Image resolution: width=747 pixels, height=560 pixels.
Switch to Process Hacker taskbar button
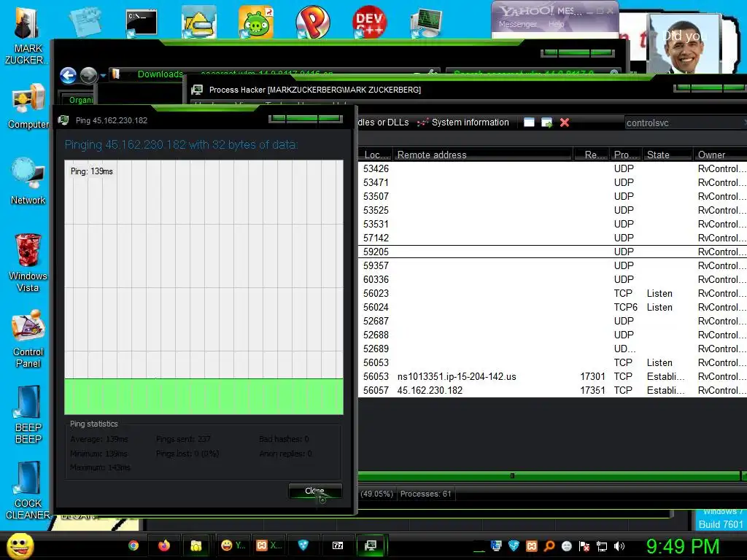(x=370, y=545)
